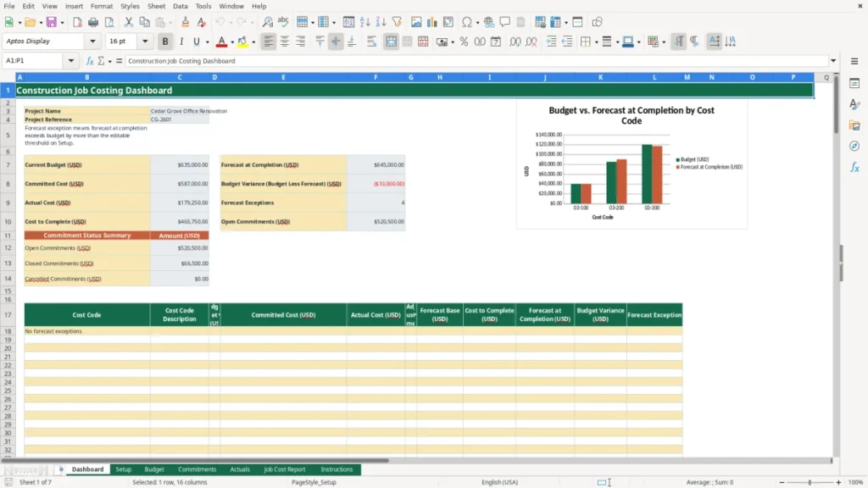Screen dimensions: 868x488
Task: Toggle Wrap Text
Action: (371, 42)
